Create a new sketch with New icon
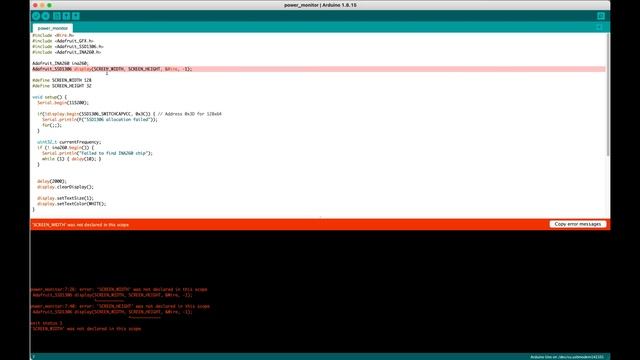This screenshot has width=640, height=360. (x=57, y=16)
